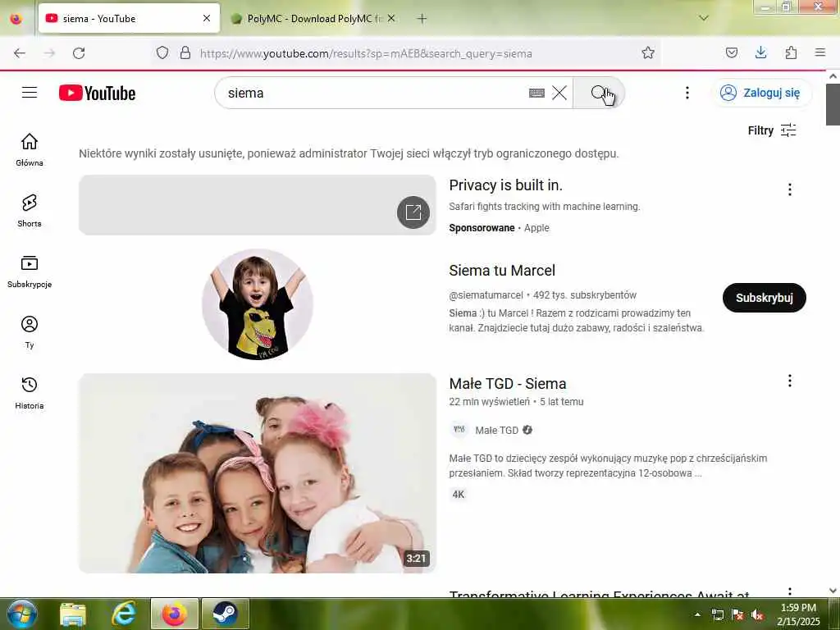Click the 4K badge on the video
The image size is (840, 630).
pos(458,495)
